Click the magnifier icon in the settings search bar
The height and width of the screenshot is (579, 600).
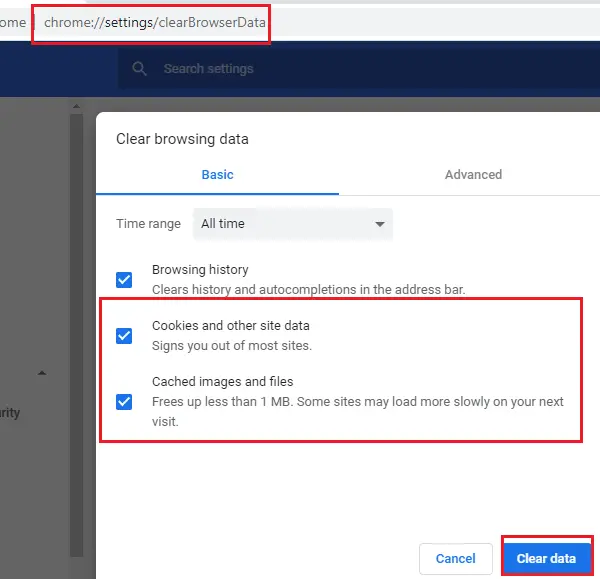tap(141, 69)
